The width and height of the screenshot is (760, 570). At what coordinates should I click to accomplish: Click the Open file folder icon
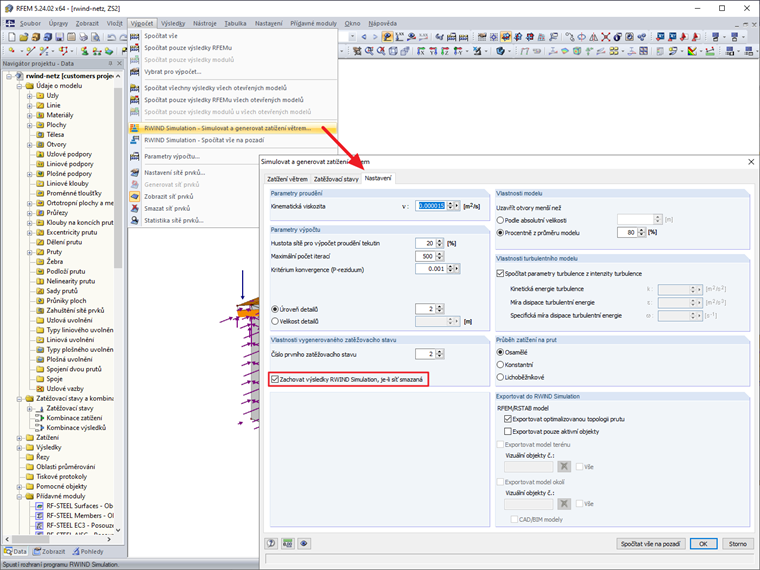coord(24,37)
